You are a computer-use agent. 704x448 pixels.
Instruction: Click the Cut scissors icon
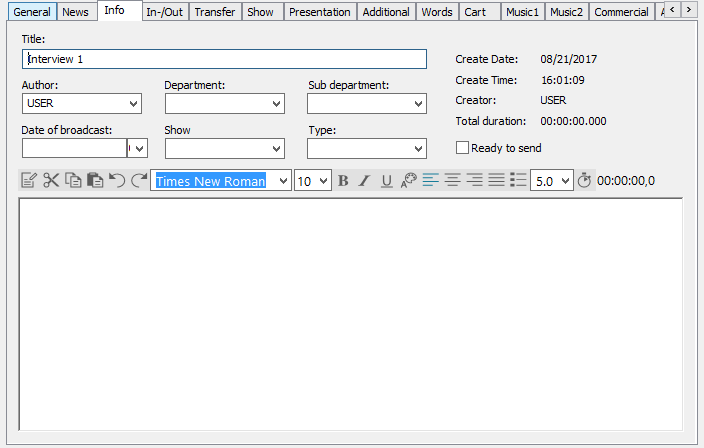51,181
